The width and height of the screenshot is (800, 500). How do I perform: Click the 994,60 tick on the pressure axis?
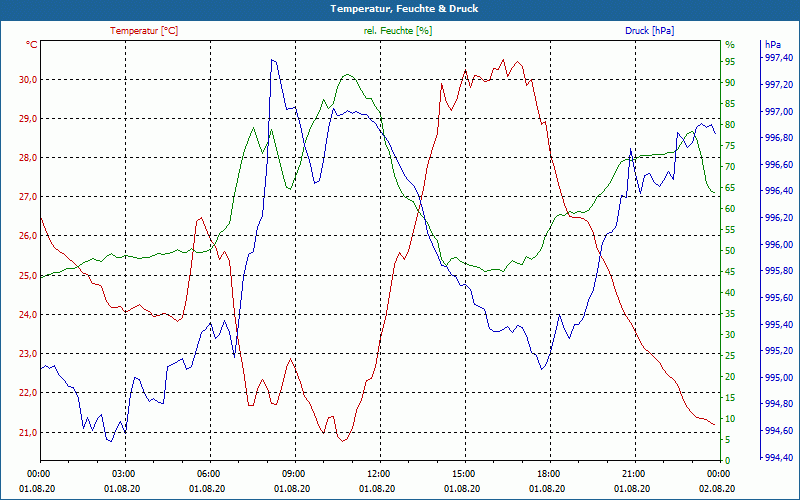(779, 431)
